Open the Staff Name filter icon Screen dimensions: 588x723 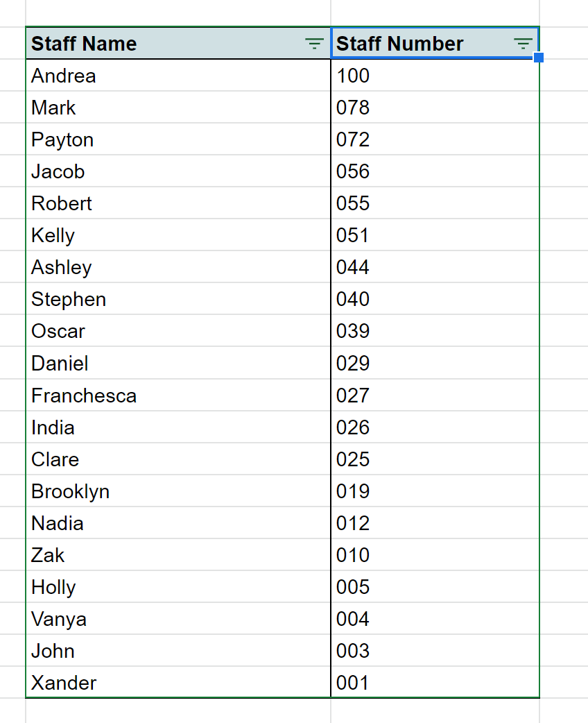[x=314, y=44]
